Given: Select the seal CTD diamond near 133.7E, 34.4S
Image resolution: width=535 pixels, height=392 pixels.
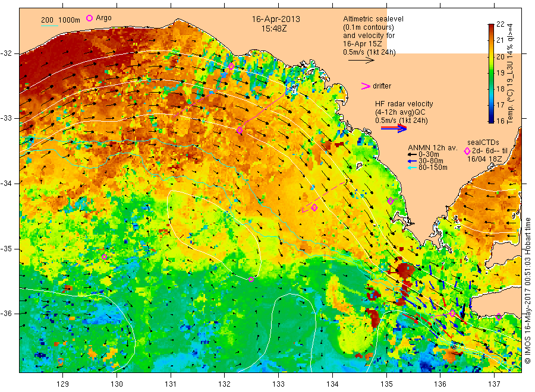Looking at the screenshot, I should (314, 208).
